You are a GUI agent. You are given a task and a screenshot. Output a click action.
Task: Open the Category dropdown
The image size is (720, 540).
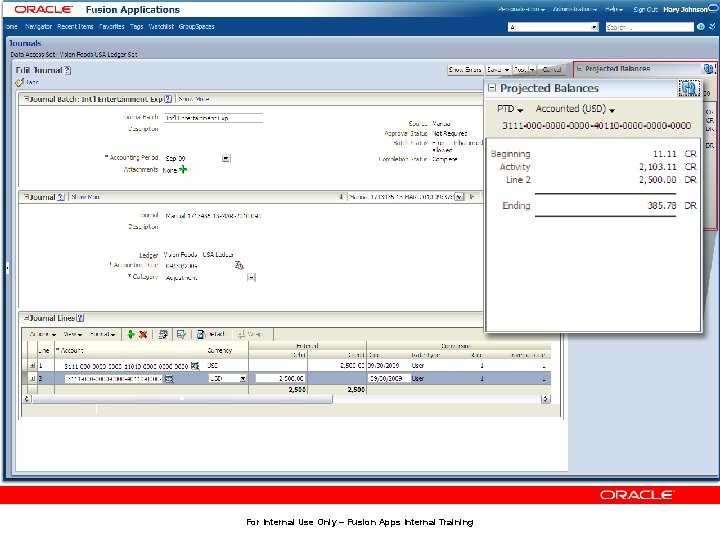click(251, 277)
